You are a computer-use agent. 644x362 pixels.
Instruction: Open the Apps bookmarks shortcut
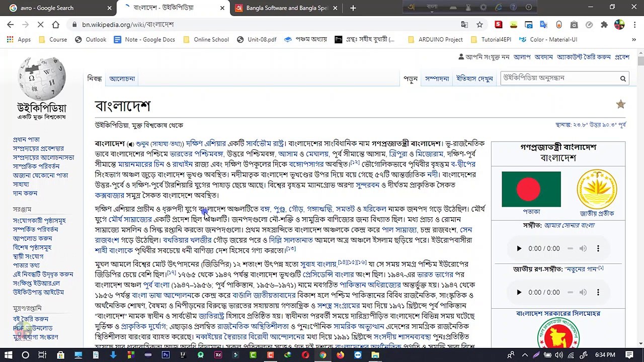(x=19, y=39)
